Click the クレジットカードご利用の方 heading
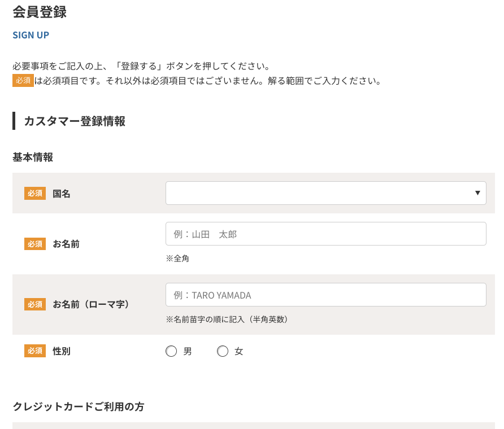The width and height of the screenshot is (504, 429). point(78,406)
